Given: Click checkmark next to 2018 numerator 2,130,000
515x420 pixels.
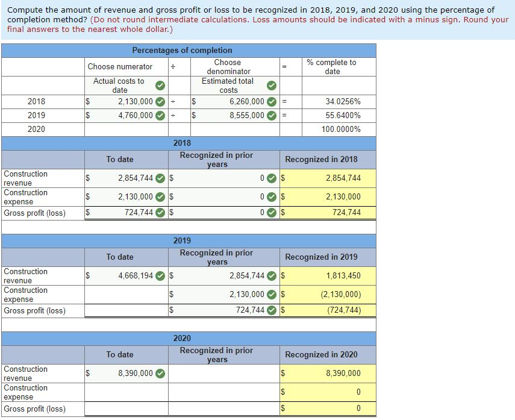Looking at the screenshot, I should coord(160,102).
